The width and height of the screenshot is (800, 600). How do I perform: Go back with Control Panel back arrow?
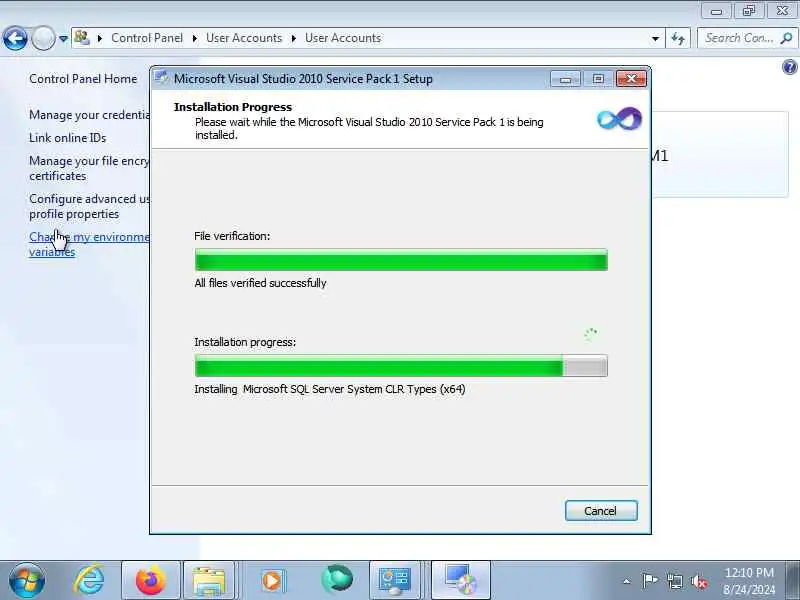[x=15, y=38]
